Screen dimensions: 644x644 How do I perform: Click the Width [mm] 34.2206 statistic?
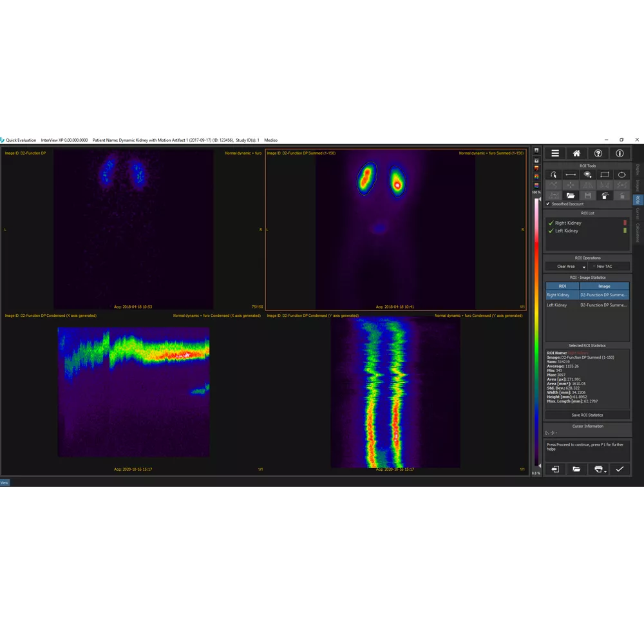coord(566,393)
